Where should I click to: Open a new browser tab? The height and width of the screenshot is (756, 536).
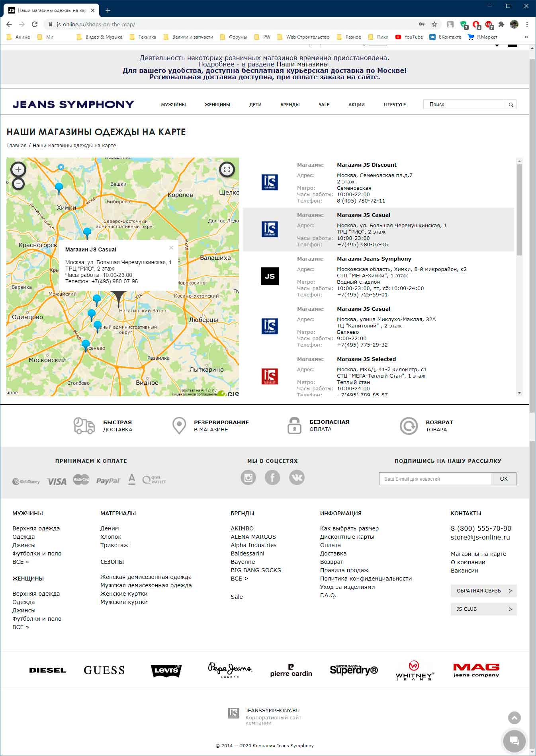(x=108, y=10)
